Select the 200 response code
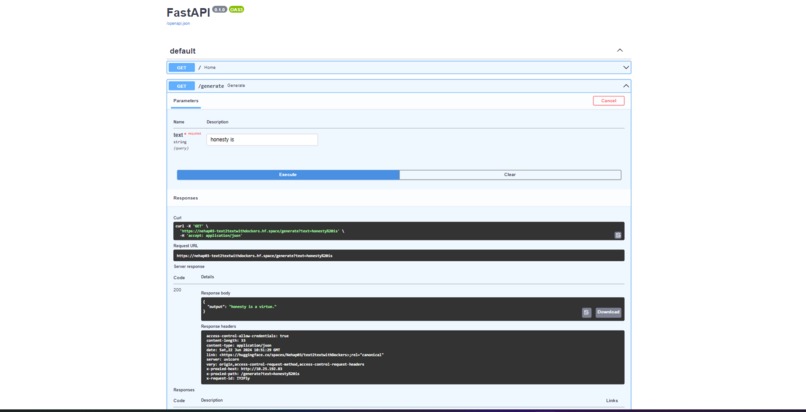Image resolution: width=806 pixels, height=412 pixels. (177, 290)
